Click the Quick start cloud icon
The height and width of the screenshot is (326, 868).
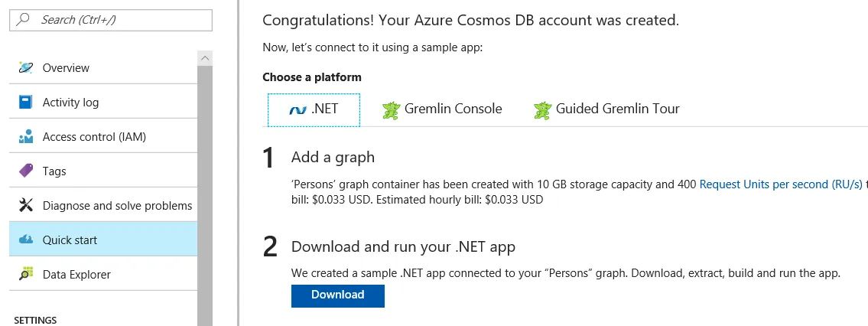pyautogui.click(x=26, y=240)
